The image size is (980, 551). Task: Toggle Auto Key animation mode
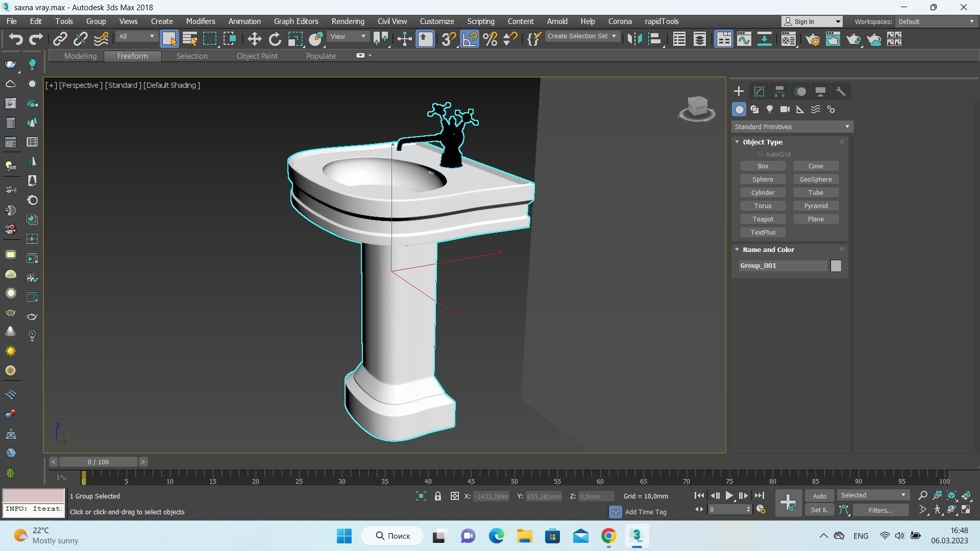pos(819,495)
